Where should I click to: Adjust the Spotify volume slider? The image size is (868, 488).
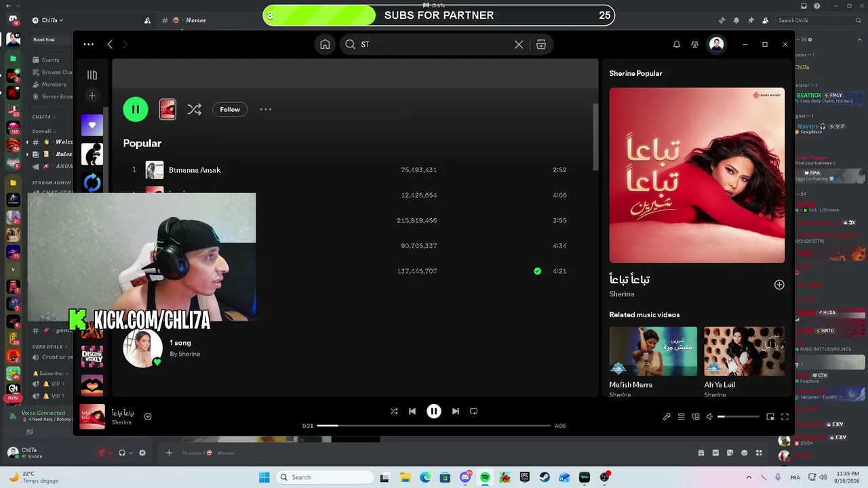coord(738,417)
